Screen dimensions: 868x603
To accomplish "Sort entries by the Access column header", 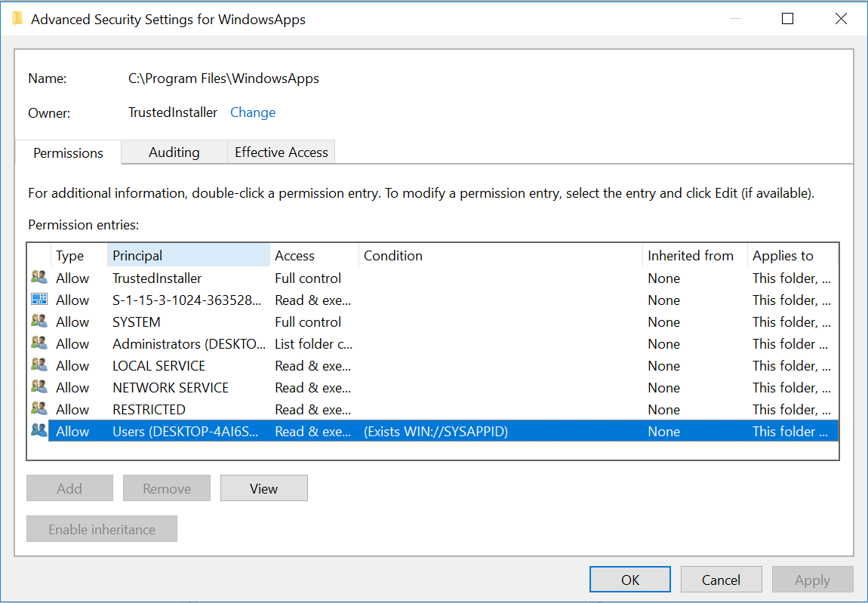I will [313, 256].
